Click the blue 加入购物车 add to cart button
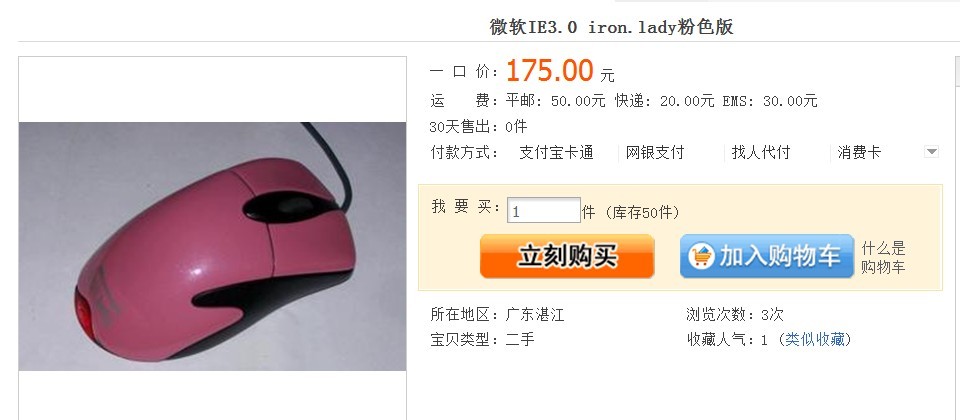 (767, 256)
